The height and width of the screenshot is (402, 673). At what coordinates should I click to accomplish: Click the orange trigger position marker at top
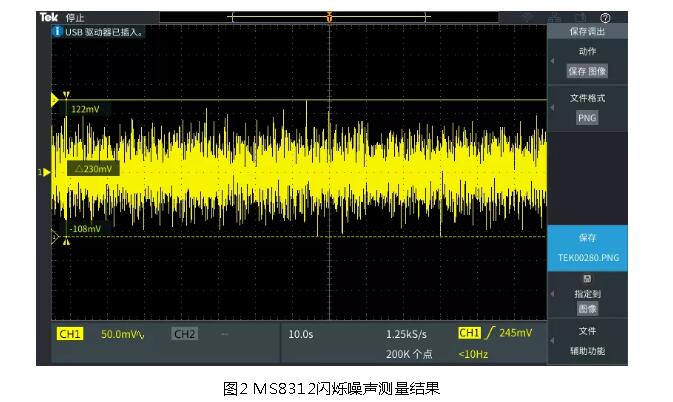click(x=329, y=18)
